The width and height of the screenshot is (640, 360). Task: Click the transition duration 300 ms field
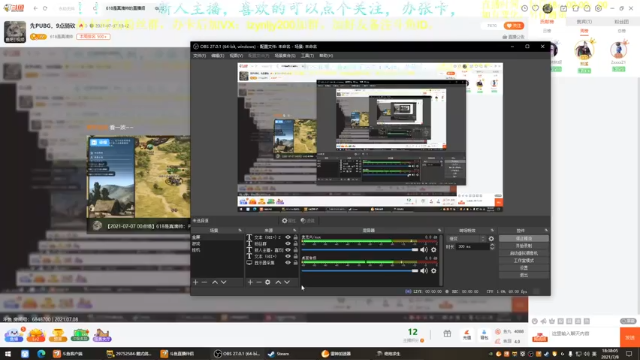[x=472, y=247]
